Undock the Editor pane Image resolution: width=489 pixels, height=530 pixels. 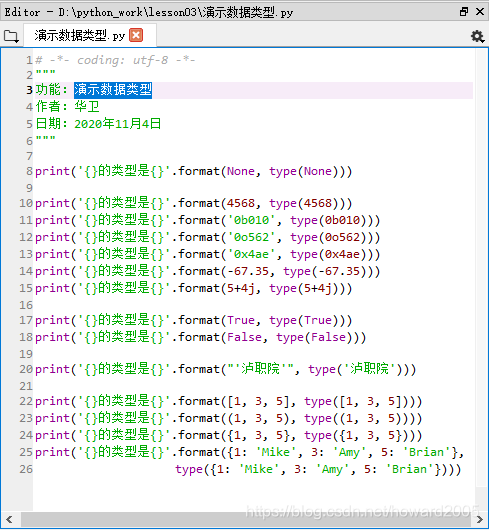[x=464, y=11]
